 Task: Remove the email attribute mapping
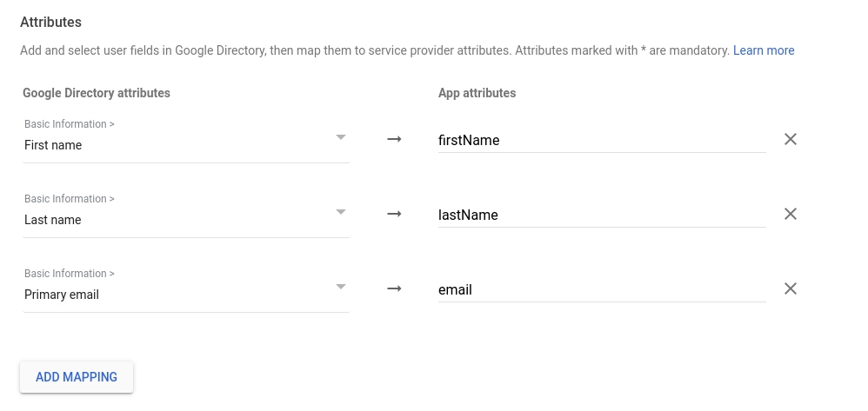tap(790, 288)
